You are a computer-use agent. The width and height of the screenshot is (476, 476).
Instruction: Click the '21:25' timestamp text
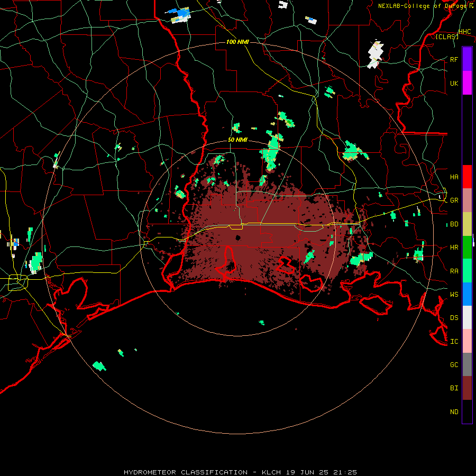pos(345,472)
